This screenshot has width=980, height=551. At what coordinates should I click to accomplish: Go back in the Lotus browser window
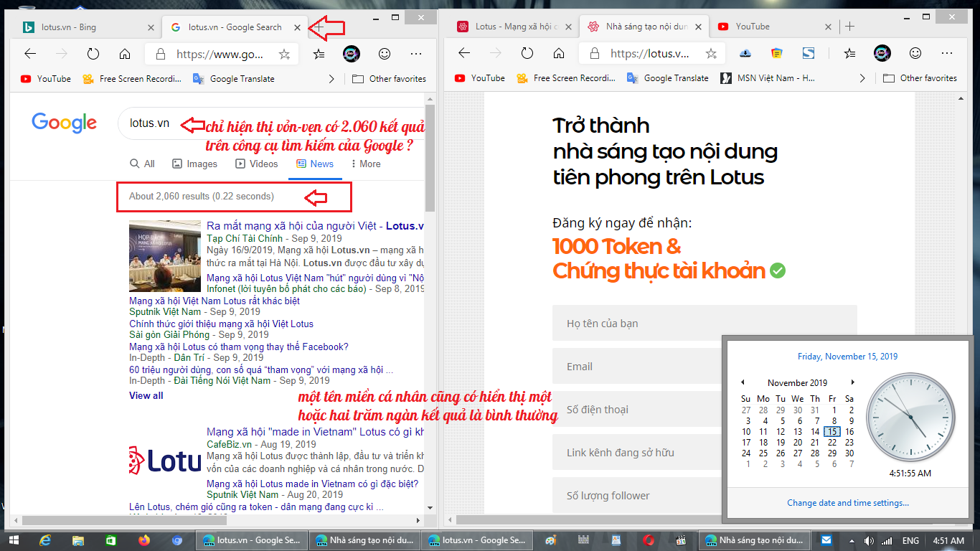[464, 53]
